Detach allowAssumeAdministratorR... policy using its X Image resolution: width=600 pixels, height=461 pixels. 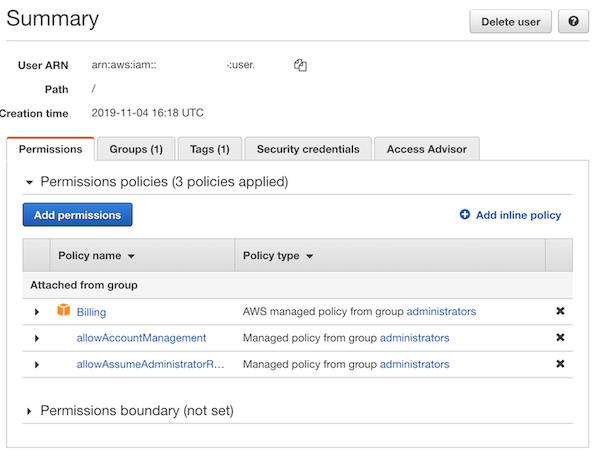click(x=560, y=364)
